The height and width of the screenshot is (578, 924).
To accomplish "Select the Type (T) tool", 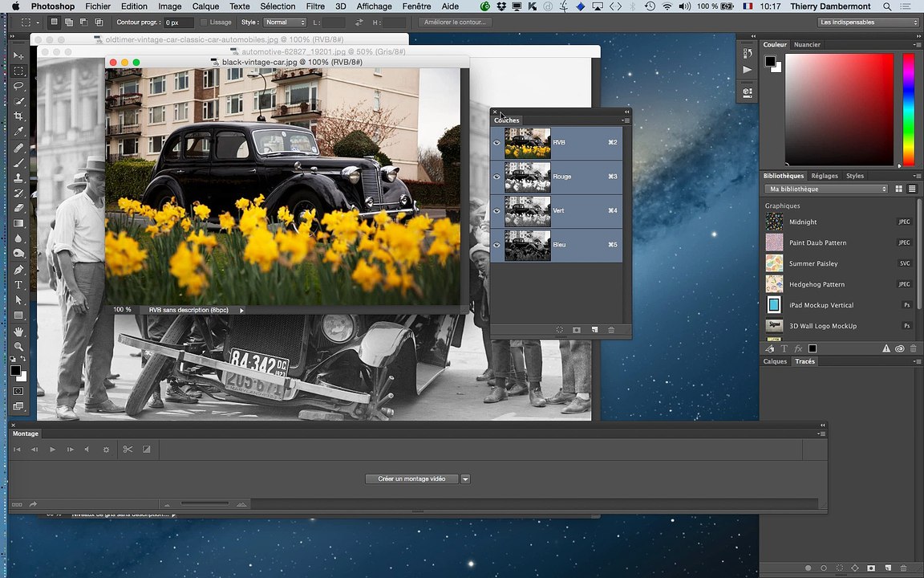I will coord(18,285).
